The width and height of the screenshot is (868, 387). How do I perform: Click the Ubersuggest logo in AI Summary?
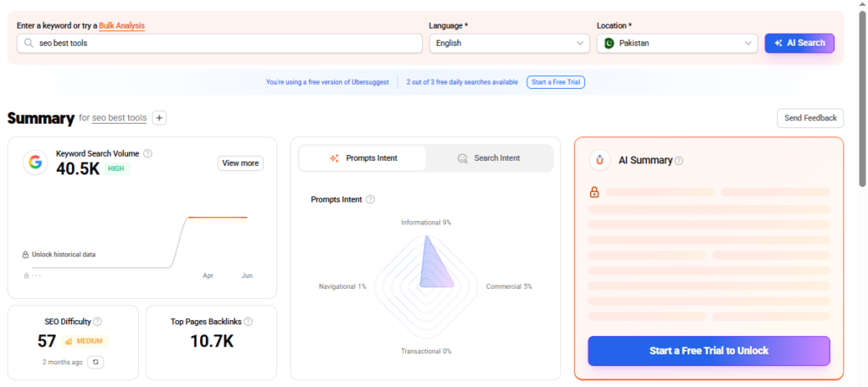(x=599, y=160)
